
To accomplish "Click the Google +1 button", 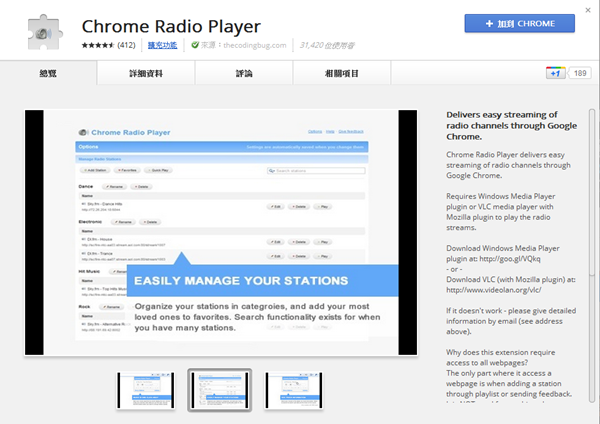I will [555, 73].
